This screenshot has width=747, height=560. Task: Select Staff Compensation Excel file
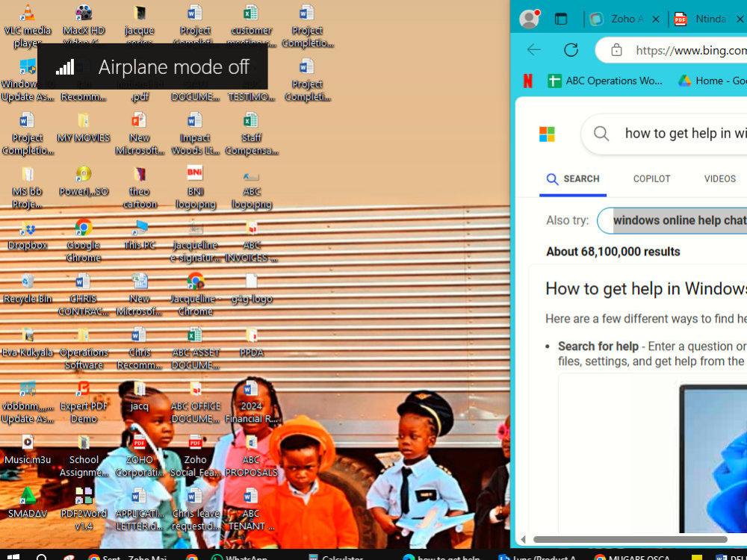coord(251,134)
